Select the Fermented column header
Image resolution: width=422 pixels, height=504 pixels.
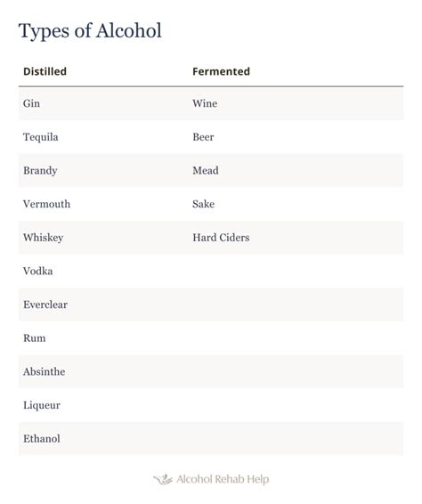221,71
